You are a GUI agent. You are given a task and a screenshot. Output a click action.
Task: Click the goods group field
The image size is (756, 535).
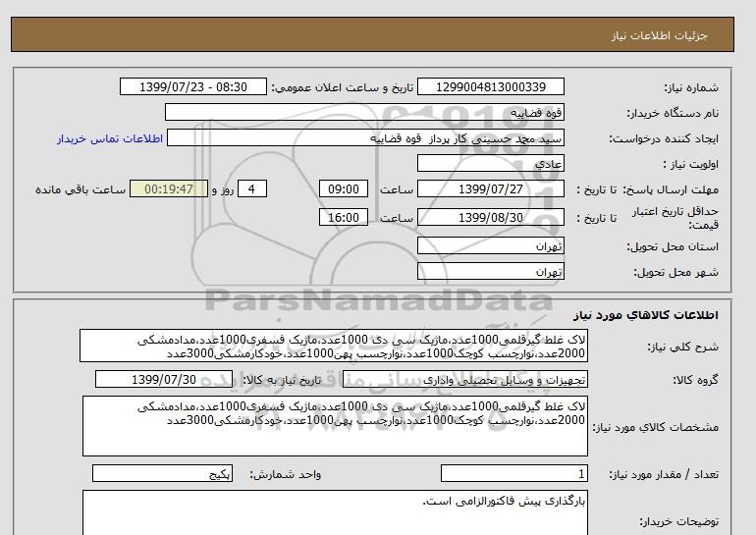coord(464,380)
